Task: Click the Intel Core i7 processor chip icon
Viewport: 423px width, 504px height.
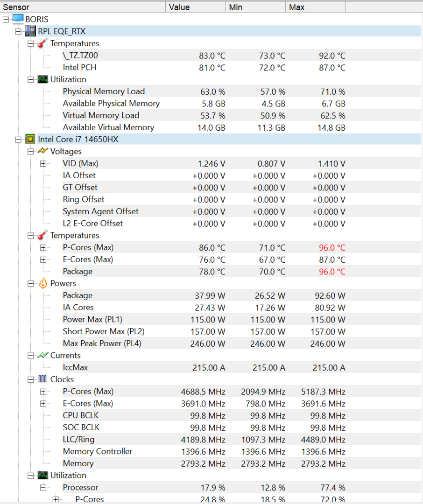Action: point(30,139)
